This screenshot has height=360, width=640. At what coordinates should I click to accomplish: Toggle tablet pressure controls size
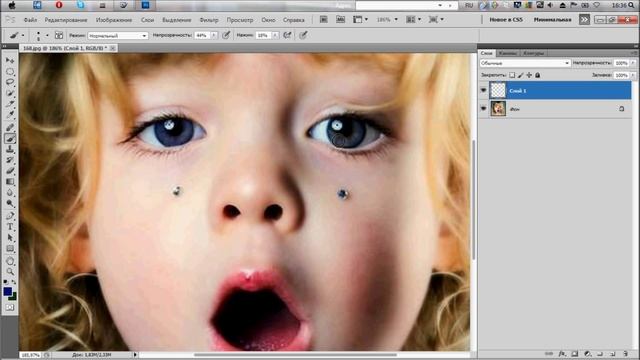303,36
